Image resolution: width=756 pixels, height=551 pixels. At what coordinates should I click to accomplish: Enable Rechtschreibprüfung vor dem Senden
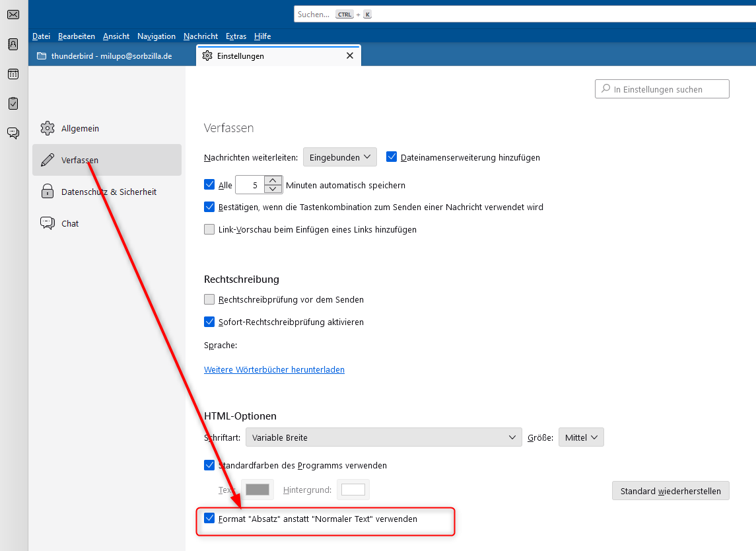pos(209,299)
